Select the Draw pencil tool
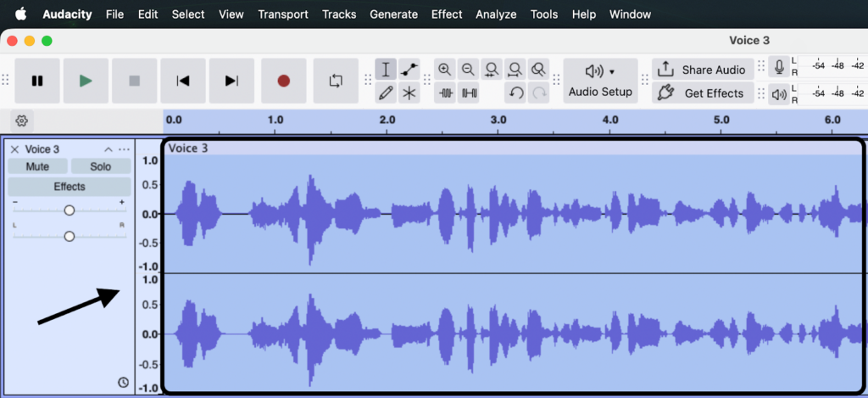This screenshot has width=868, height=398. point(386,92)
